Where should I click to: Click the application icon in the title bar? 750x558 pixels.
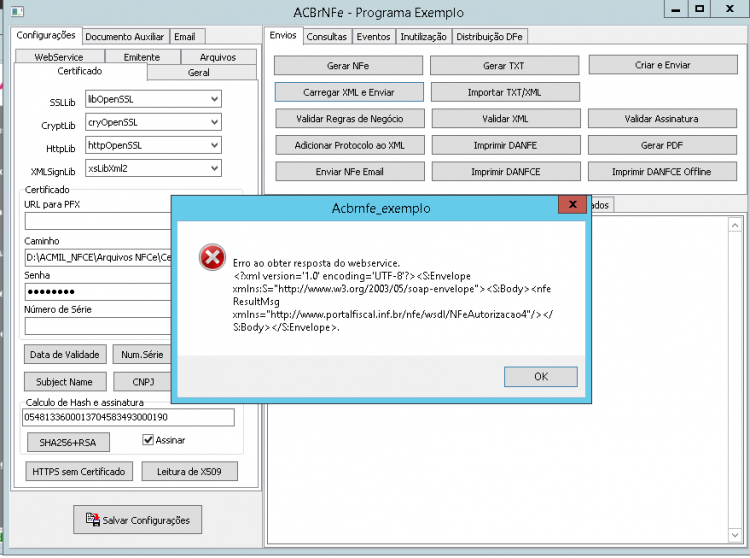click(17, 11)
